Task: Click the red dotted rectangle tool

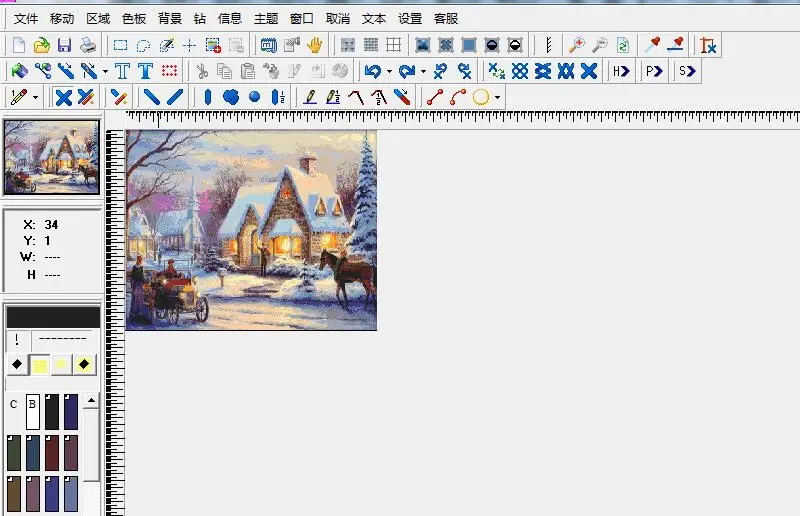Action: click(169, 70)
